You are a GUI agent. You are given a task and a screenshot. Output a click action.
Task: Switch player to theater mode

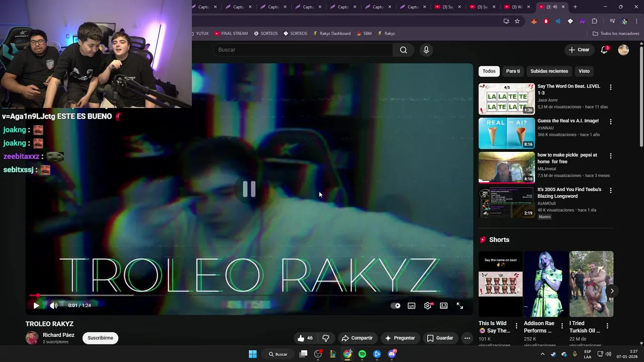click(x=444, y=306)
